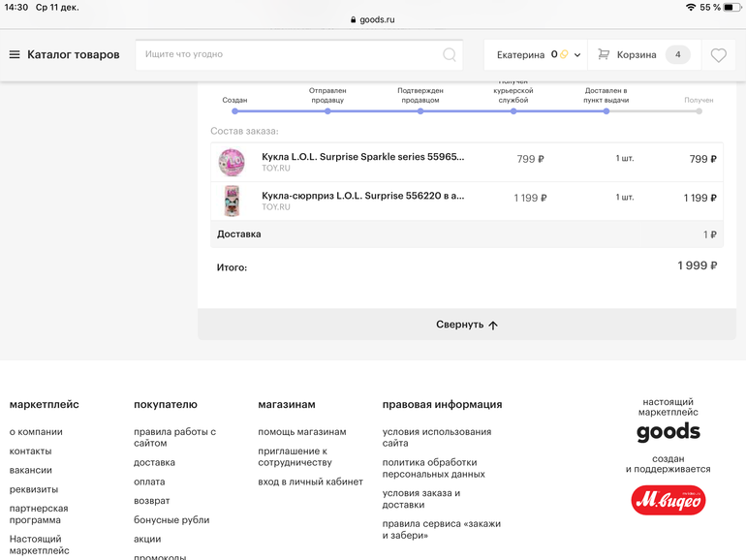
Task: Open the 'вакансии' footer link
Action: pos(30,470)
